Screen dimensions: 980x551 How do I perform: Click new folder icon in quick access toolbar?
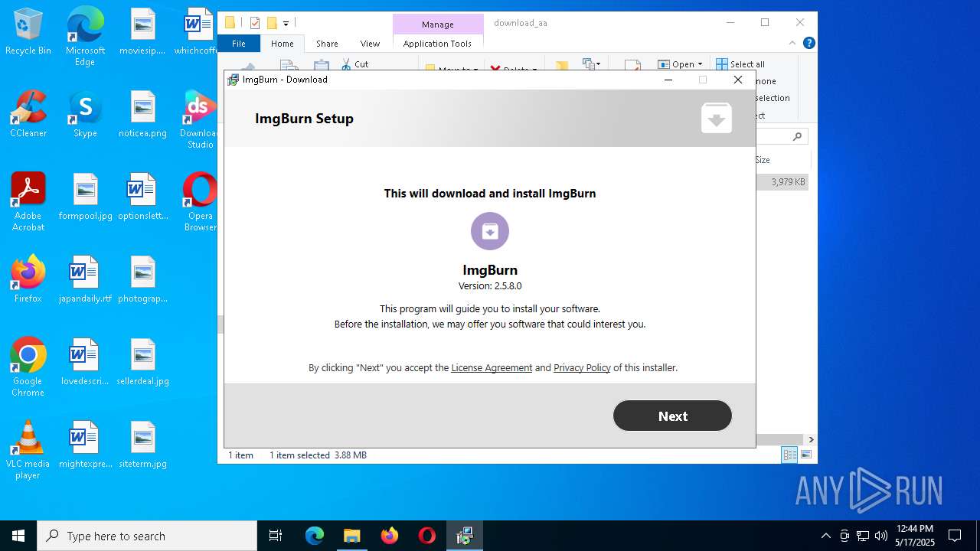(271, 23)
